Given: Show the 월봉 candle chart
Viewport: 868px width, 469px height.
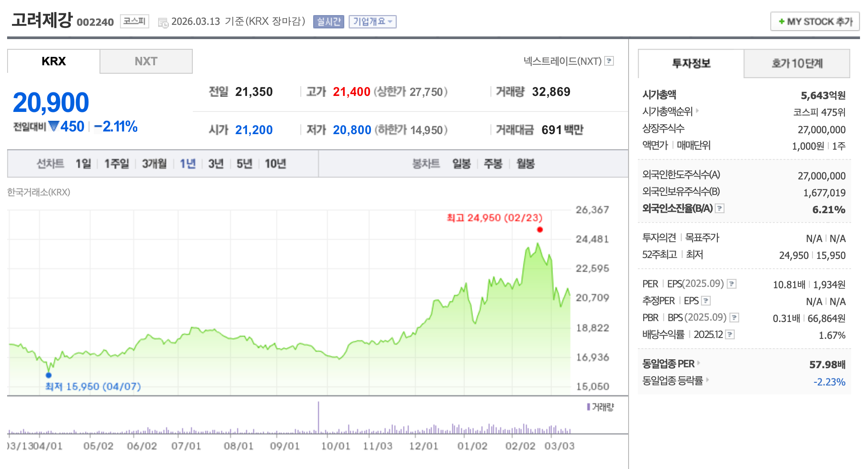Looking at the screenshot, I should 526,164.
